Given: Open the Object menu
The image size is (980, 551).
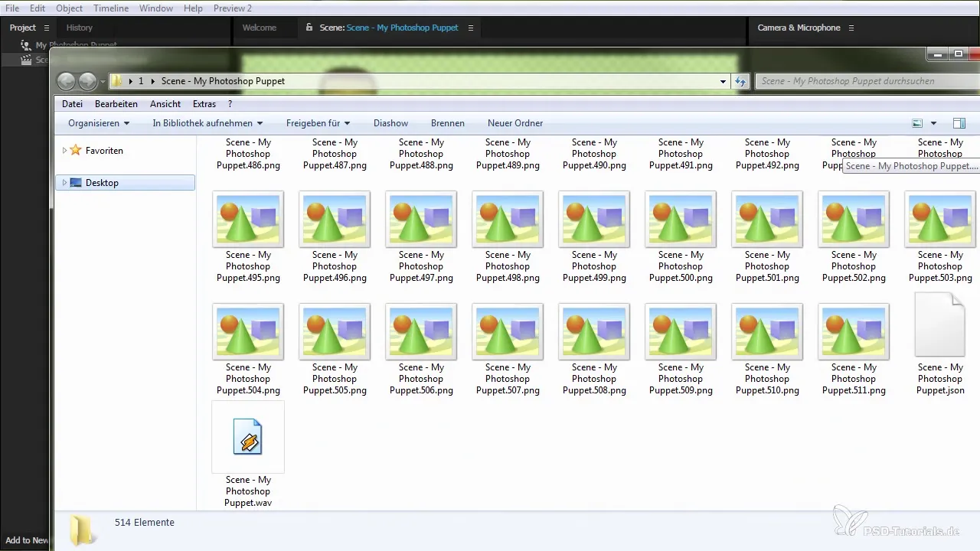Looking at the screenshot, I should (70, 8).
